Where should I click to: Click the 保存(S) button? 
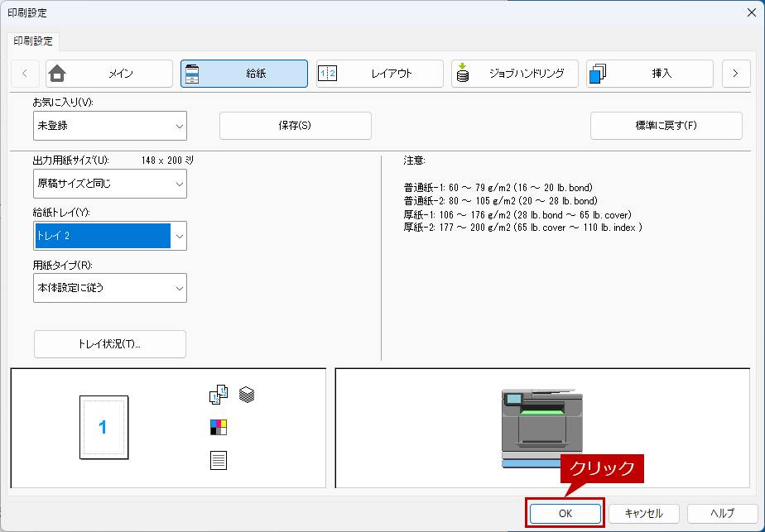coord(295,126)
